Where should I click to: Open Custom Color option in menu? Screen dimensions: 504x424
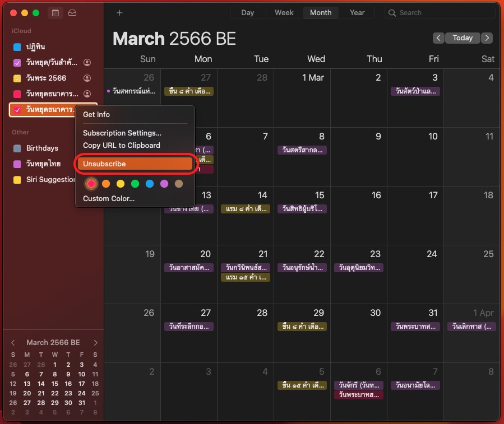click(x=109, y=199)
